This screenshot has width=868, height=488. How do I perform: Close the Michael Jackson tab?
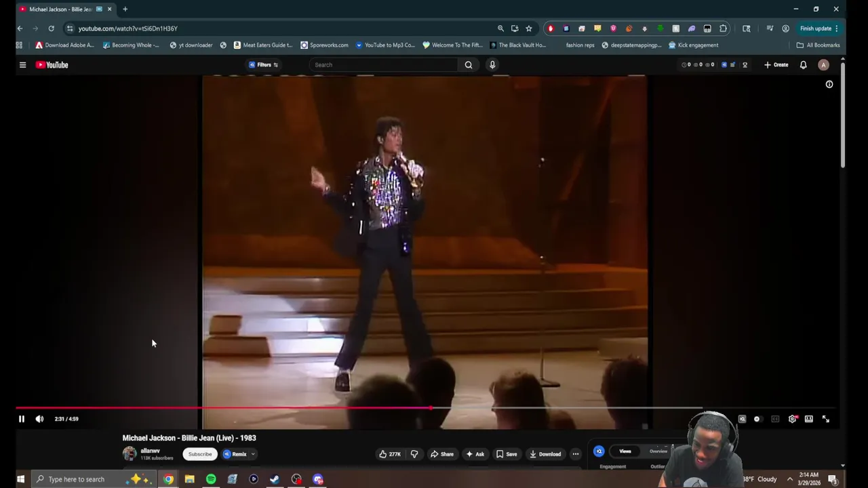tap(109, 9)
